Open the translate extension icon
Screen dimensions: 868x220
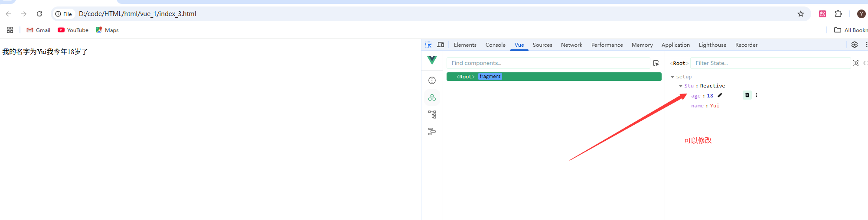(x=822, y=14)
